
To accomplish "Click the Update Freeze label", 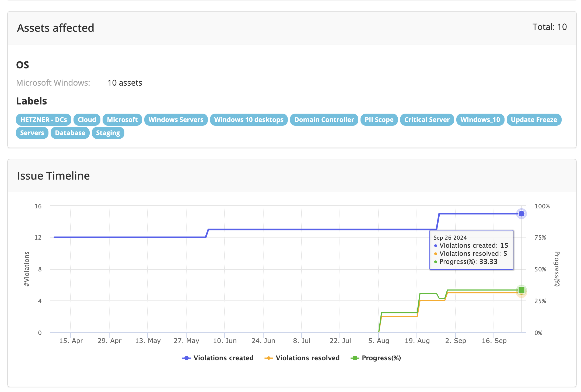I will 534,120.
